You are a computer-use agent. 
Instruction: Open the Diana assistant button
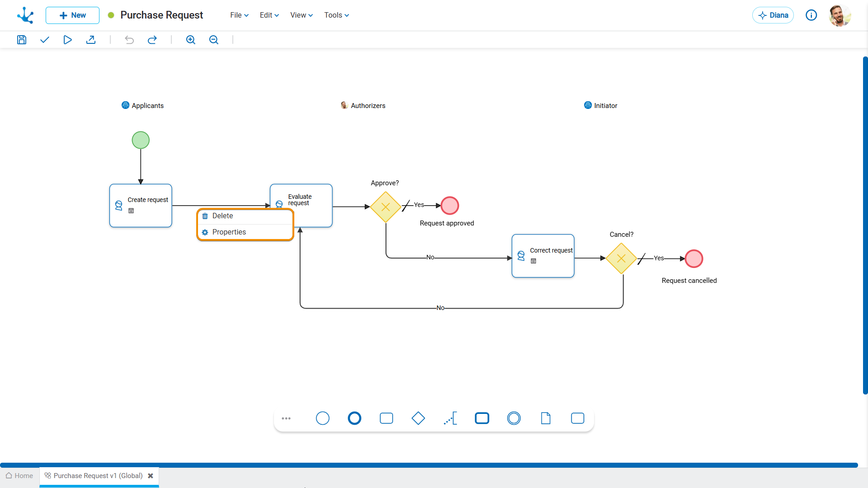773,15
